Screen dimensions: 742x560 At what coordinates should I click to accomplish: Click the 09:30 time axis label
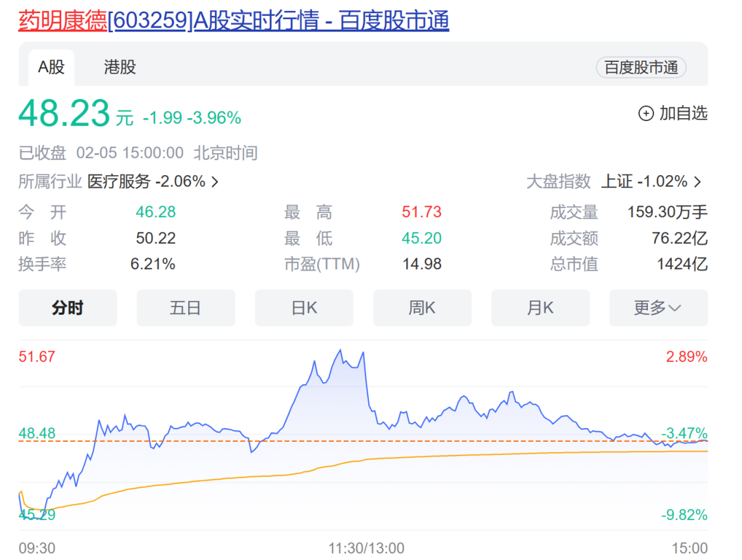37,548
